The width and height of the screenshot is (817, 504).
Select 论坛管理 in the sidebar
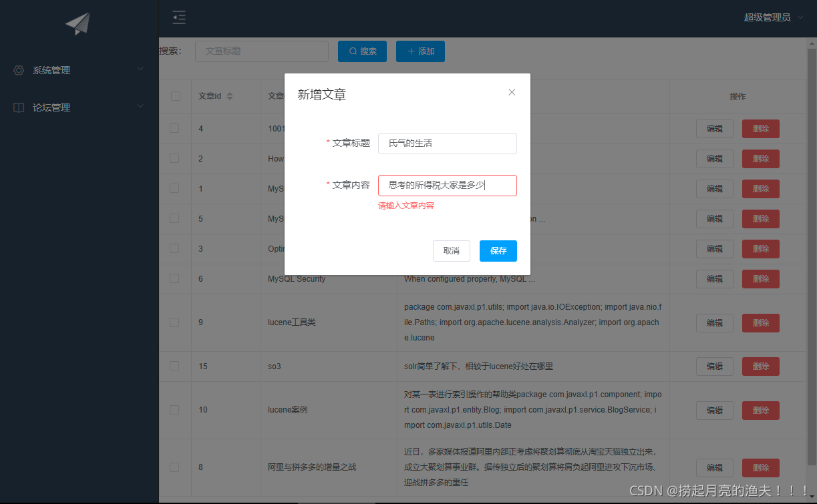(x=53, y=107)
